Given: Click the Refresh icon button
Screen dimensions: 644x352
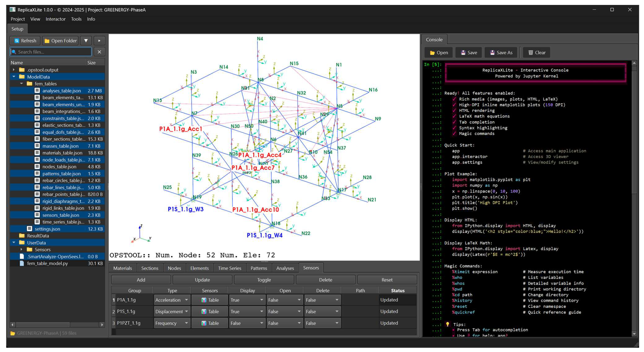Looking at the screenshot, I should coord(17,41).
